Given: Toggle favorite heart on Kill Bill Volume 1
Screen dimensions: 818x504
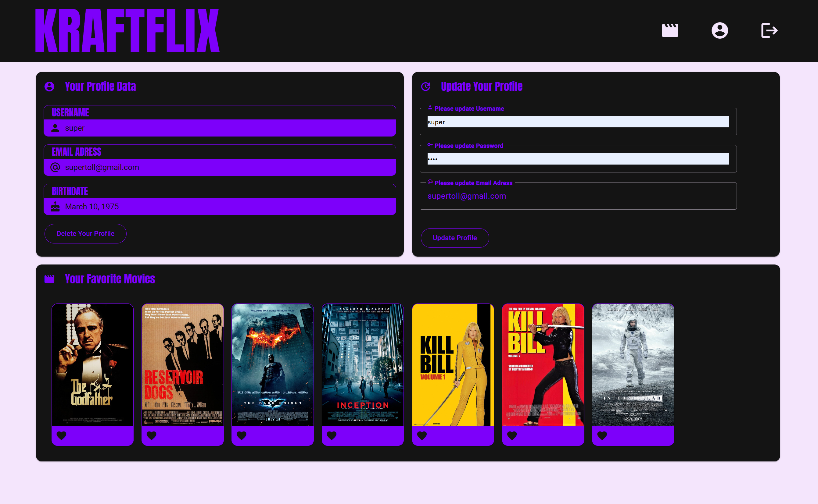Looking at the screenshot, I should pyautogui.click(x=422, y=435).
